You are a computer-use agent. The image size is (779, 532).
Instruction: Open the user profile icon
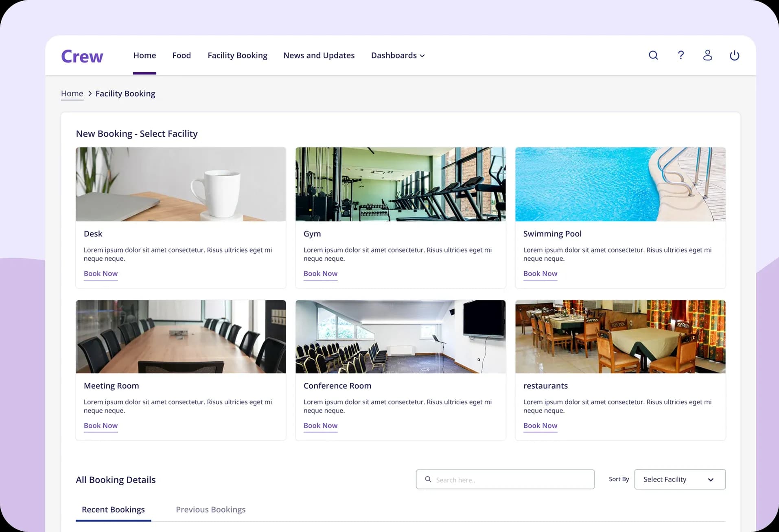(x=707, y=55)
